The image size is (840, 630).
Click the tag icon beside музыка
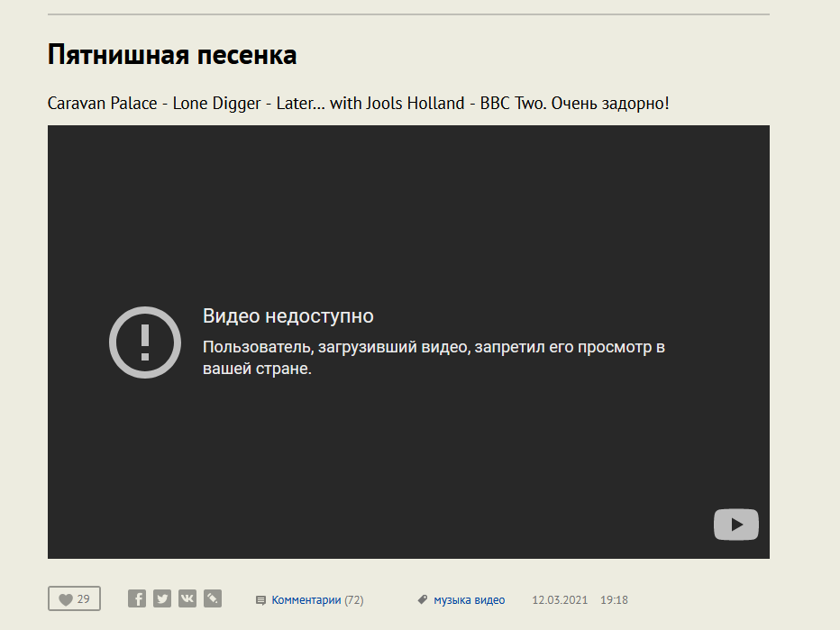coord(423,599)
